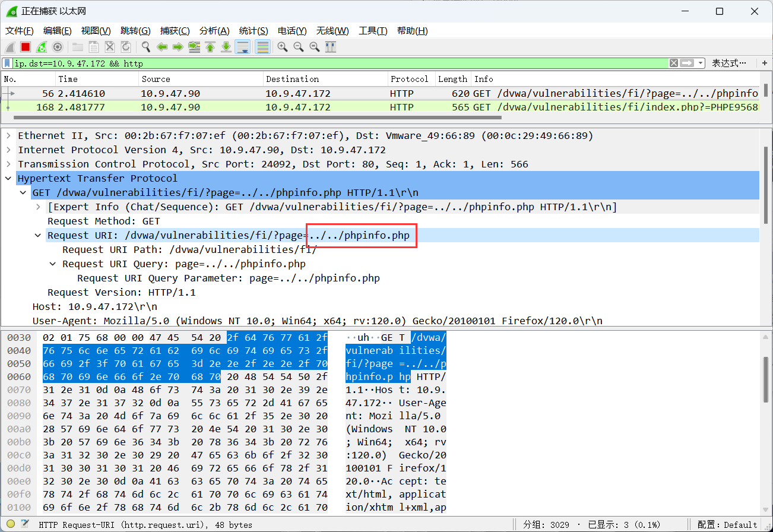
Task: Sort by the Length column header
Action: coord(453,79)
